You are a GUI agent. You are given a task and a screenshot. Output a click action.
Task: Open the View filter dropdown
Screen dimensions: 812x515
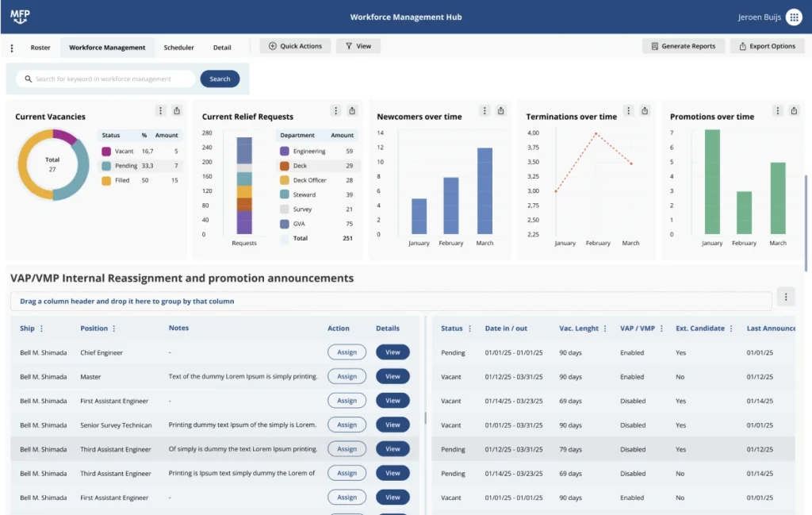tap(358, 46)
